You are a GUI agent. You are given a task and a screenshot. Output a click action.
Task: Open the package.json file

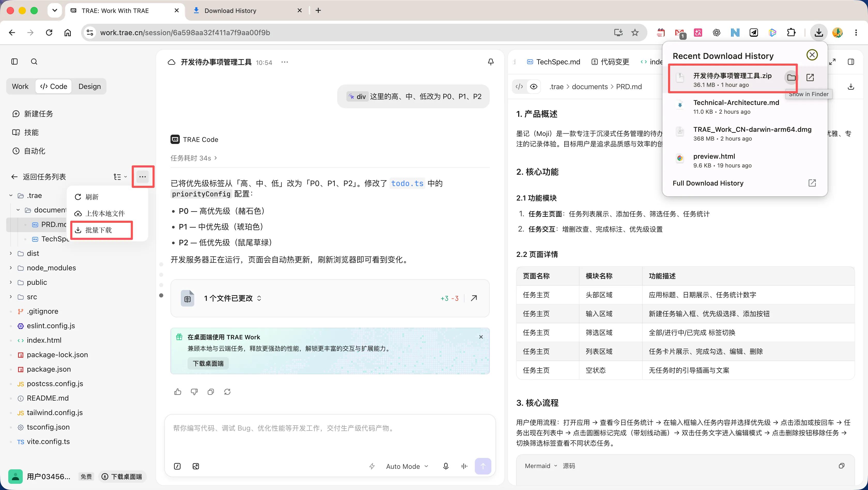tap(49, 369)
